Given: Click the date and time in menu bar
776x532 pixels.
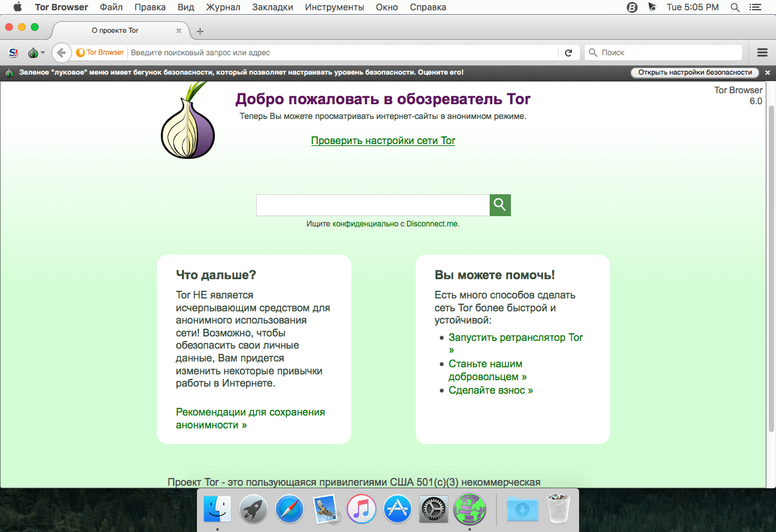Looking at the screenshot, I should 694,7.
